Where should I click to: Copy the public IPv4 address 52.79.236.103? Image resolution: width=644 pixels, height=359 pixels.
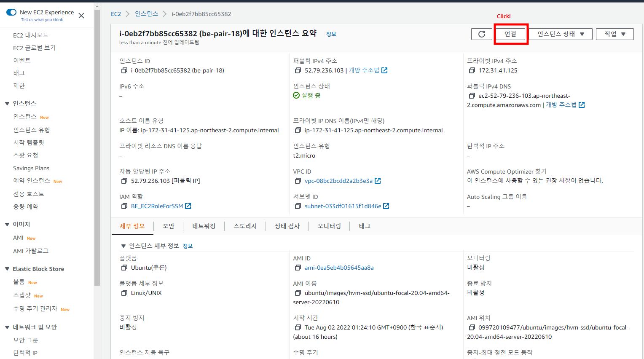(x=298, y=71)
